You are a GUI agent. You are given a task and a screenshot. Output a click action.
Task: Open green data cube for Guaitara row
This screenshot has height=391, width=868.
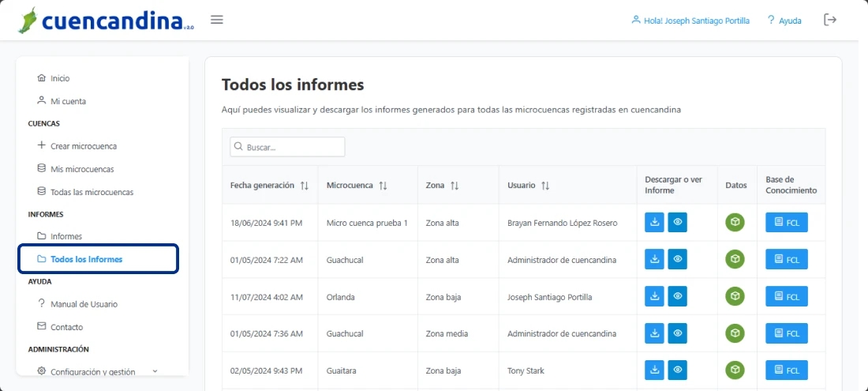point(735,370)
